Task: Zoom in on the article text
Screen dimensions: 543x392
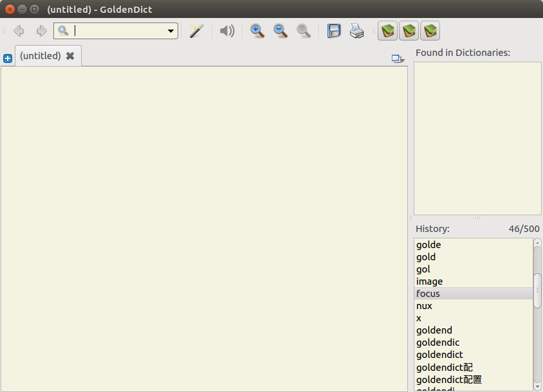Action: coord(257,30)
